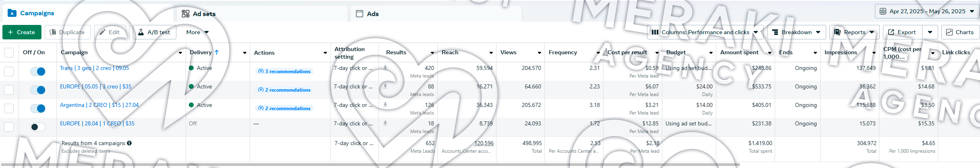Click the Attribution setting column header
980x168 pixels.
[x=349, y=53]
